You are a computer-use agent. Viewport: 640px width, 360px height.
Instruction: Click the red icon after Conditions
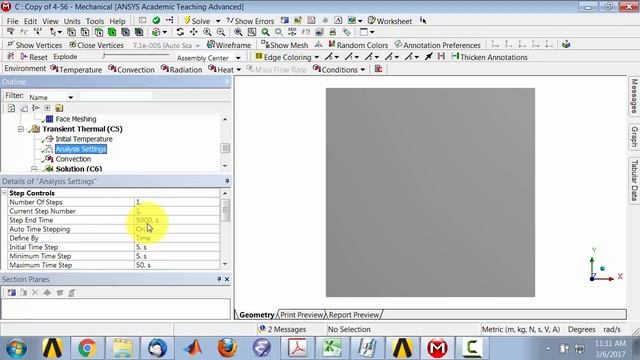tap(378, 69)
